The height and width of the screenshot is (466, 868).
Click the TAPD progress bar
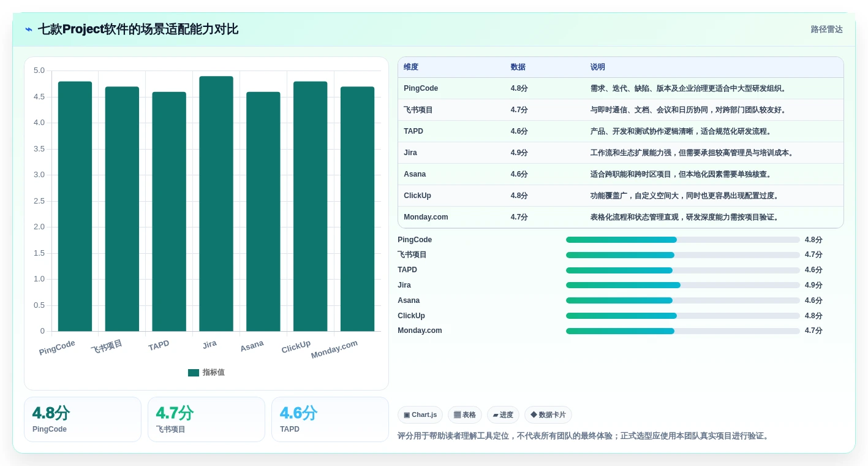pyautogui.click(x=683, y=270)
